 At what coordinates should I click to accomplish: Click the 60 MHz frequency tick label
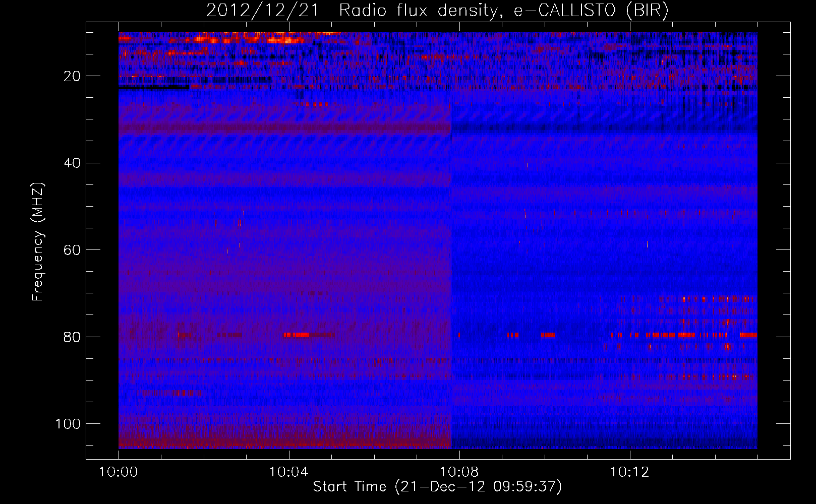point(73,250)
